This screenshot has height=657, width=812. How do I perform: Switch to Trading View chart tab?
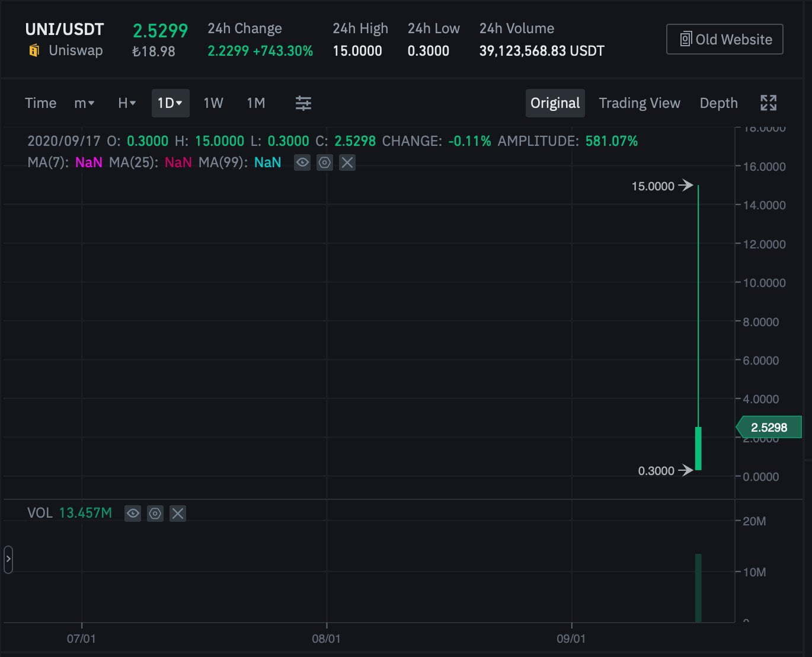tap(639, 103)
